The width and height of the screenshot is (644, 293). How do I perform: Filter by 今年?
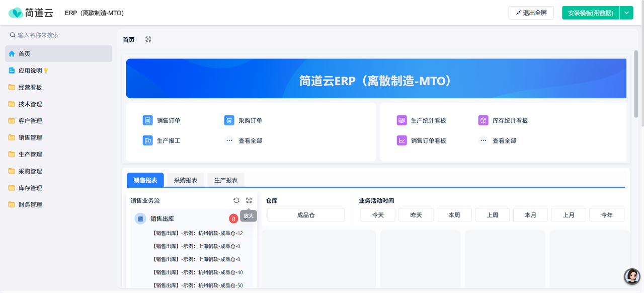607,215
